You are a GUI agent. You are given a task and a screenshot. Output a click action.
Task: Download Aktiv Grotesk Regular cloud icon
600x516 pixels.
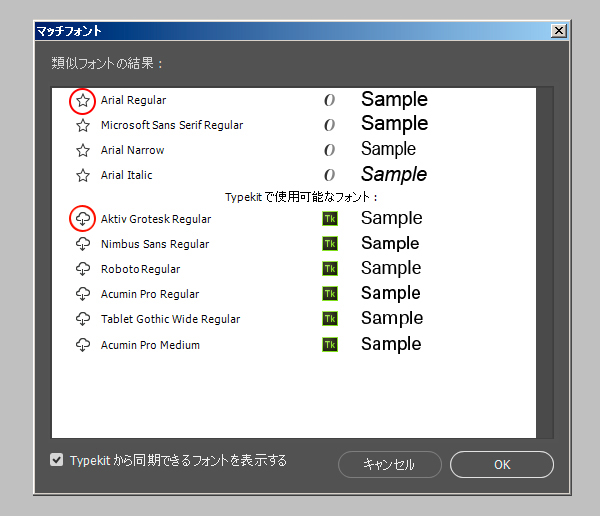coord(83,219)
